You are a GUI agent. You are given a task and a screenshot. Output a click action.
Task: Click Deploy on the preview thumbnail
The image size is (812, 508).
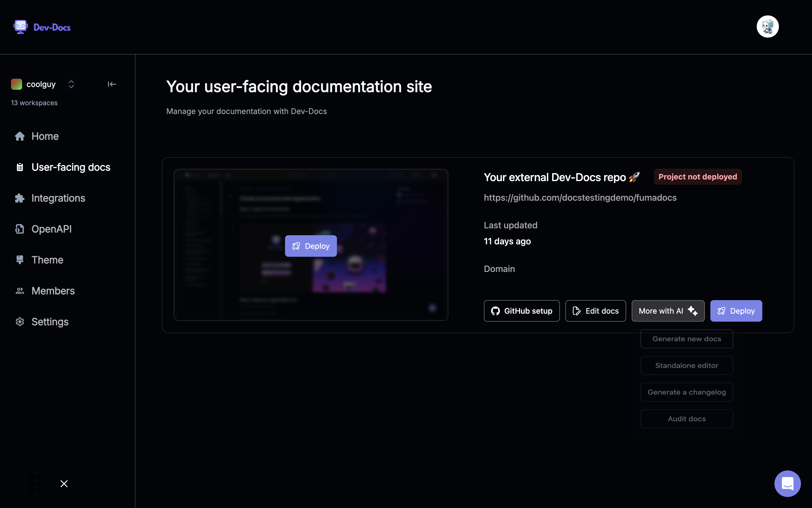[310, 246]
